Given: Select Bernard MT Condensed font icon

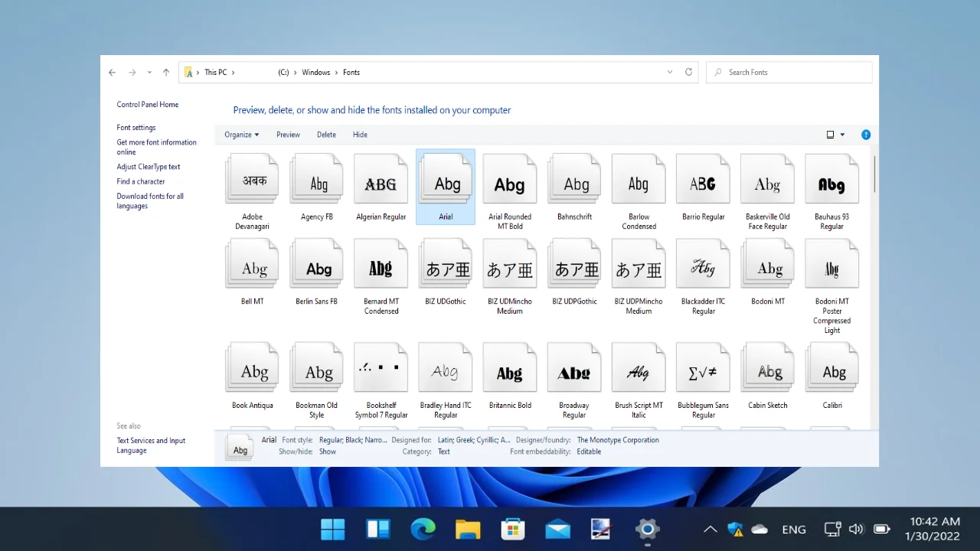Looking at the screenshot, I should (381, 265).
